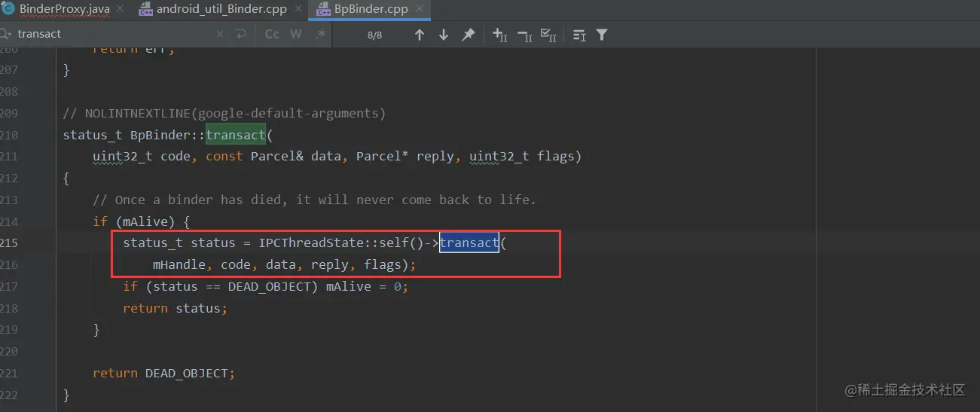Screen dimensions: 980x412
Task: Click 'return status;' line
Action: pos(175,308)
